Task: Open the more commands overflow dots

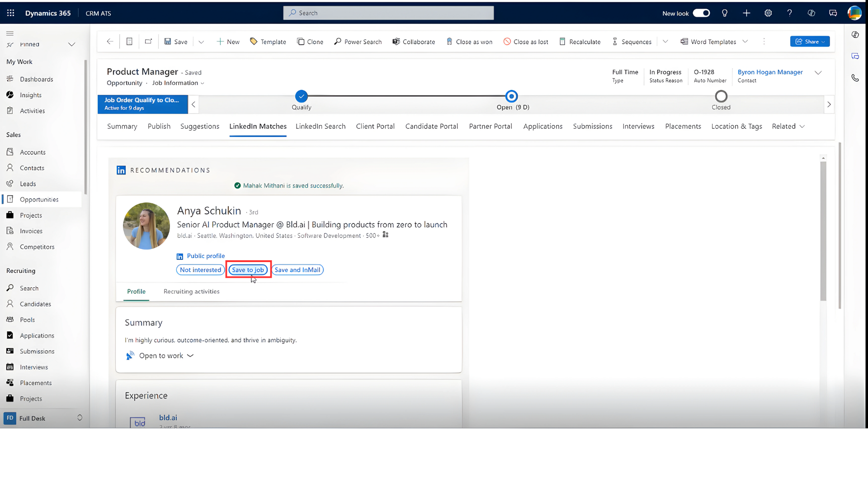Action: click(x=764, y=42)
